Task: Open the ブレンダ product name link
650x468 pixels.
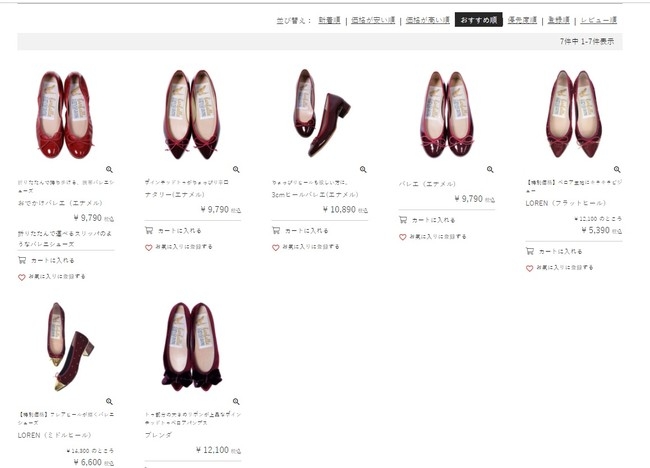Action: 160,436
